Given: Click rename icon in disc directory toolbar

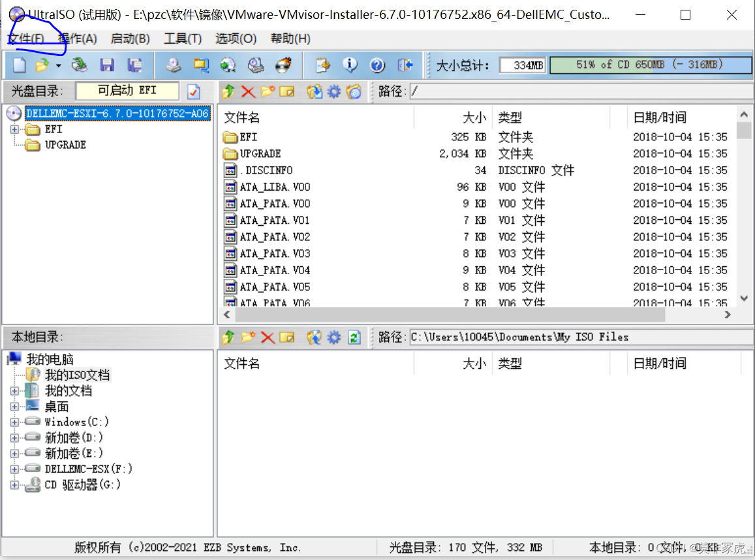Looking at the screenshot, I should pyautogui.click(x=287, y=91).
